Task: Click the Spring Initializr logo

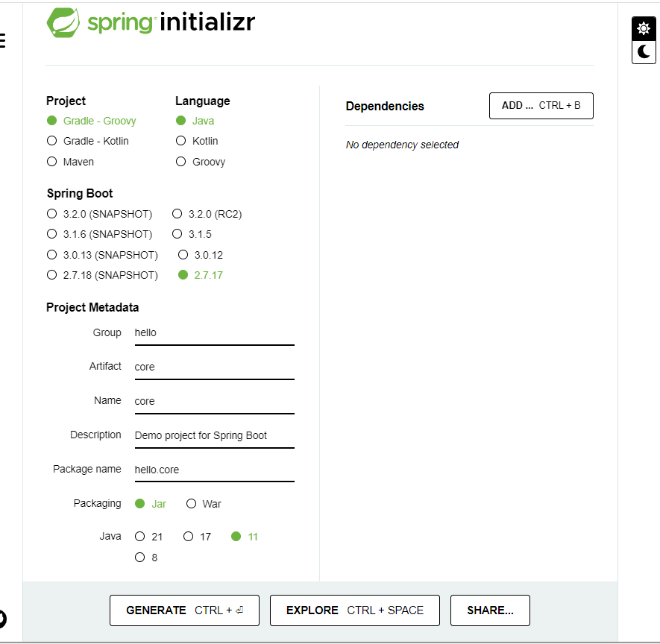Action: [x=151, y=22]
